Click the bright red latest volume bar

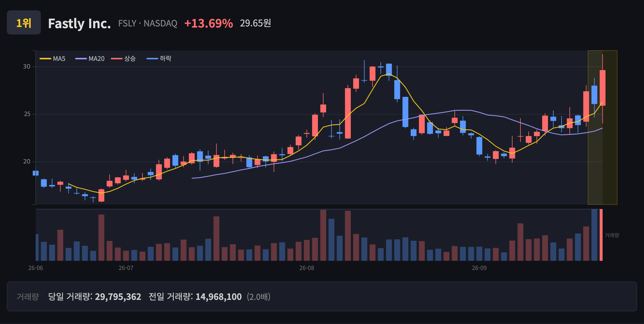coord(601,235)
